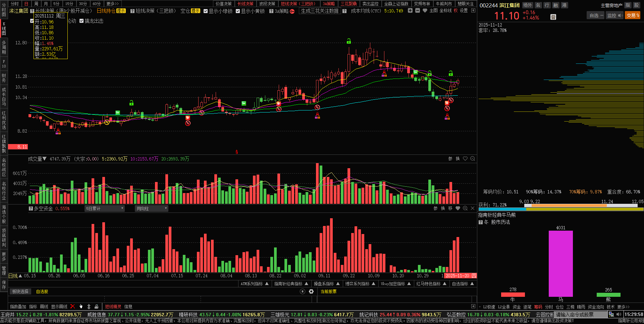Open the network status tray icon
The image size is (644, 324).
611,315
